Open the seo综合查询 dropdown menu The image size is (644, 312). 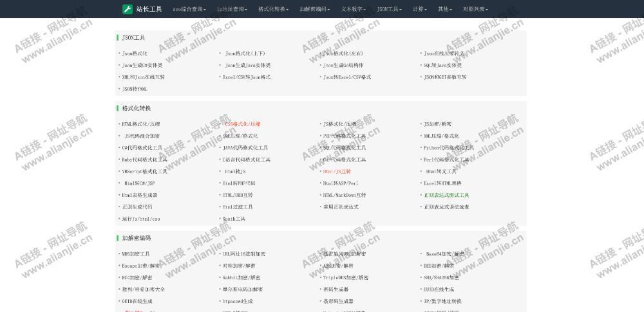[188, 9]
